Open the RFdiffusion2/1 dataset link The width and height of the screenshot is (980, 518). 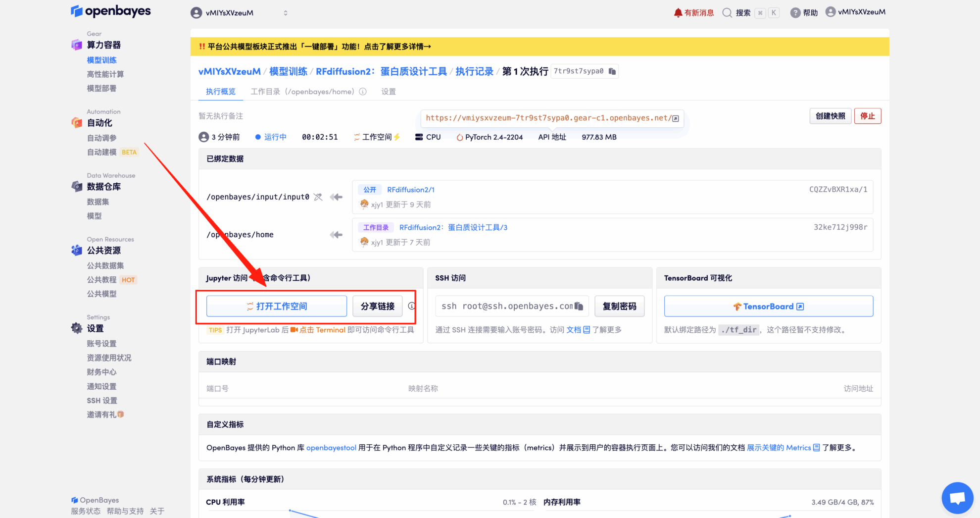pyautogui.click(x=411, y=190)
